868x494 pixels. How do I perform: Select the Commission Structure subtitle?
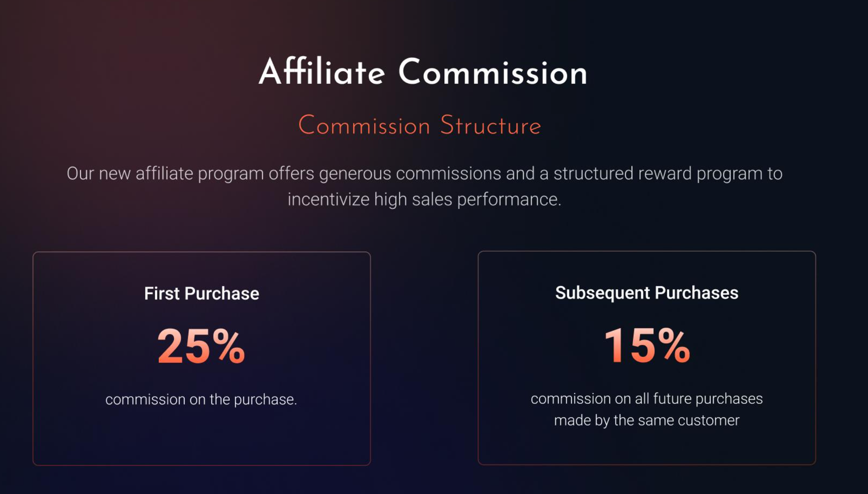420,125
